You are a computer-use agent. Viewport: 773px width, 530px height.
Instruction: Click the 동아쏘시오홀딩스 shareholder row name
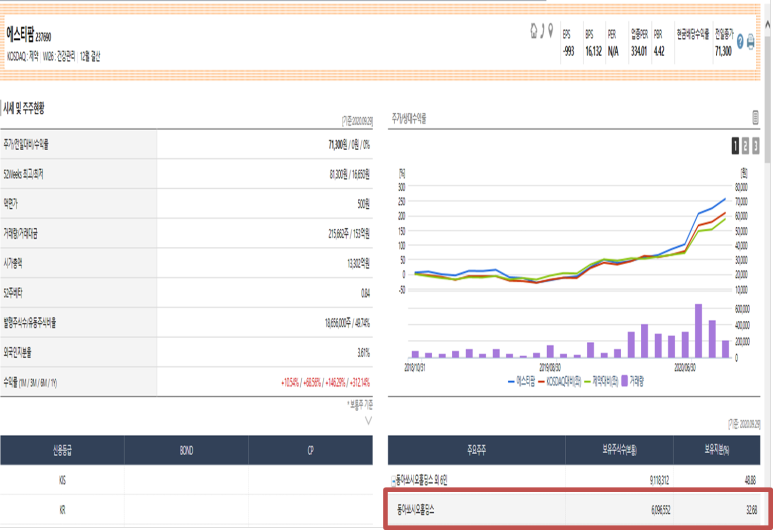[x=416, y=510]
